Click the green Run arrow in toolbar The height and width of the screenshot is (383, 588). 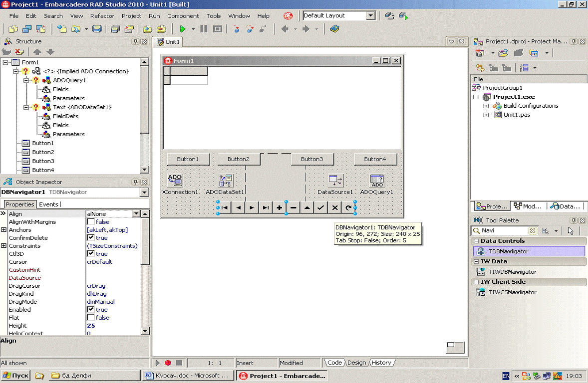tap(183, 29)
